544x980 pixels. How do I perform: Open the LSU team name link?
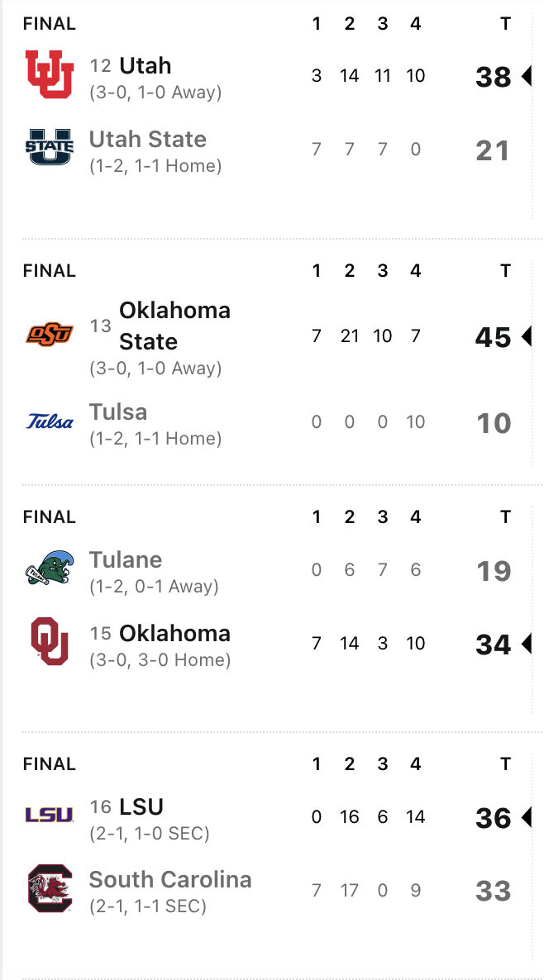141,806
